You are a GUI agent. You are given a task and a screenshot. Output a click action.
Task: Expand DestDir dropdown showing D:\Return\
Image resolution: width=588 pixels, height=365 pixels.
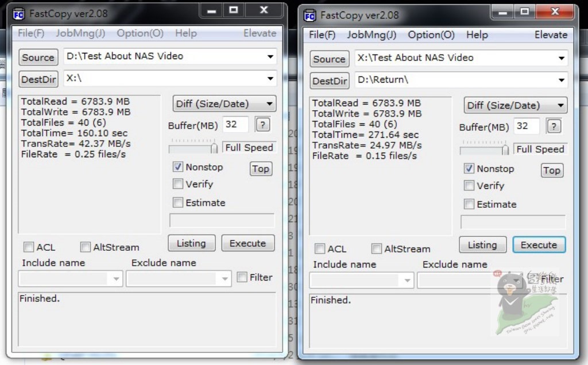click(x=562, y=80)
